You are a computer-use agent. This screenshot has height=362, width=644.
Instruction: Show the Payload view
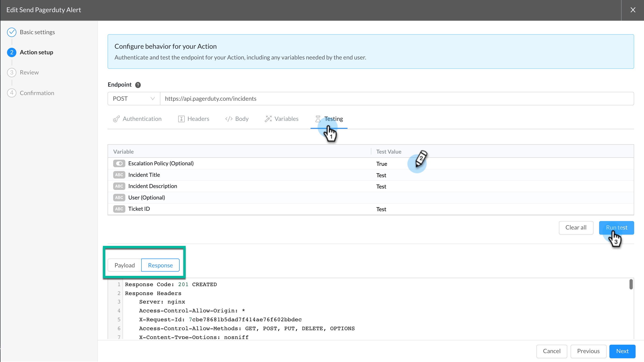tap(124, 265)
